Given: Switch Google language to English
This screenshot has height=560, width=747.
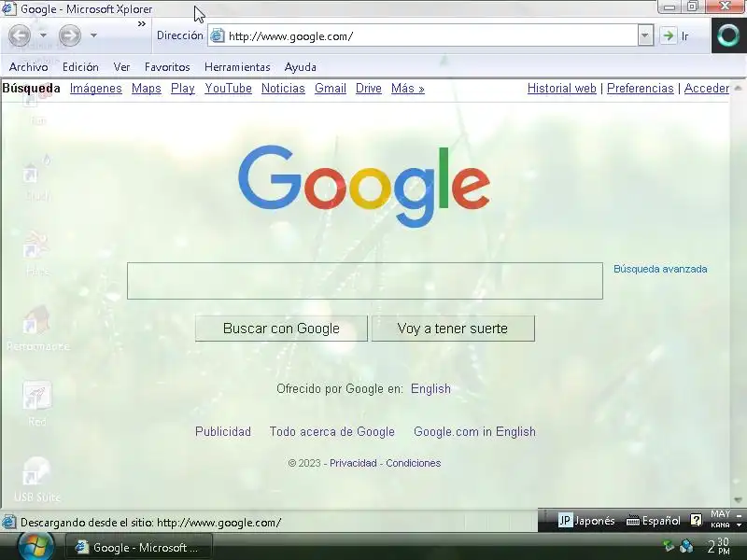Looking at the screenshot, I should (x=430, y=389).
